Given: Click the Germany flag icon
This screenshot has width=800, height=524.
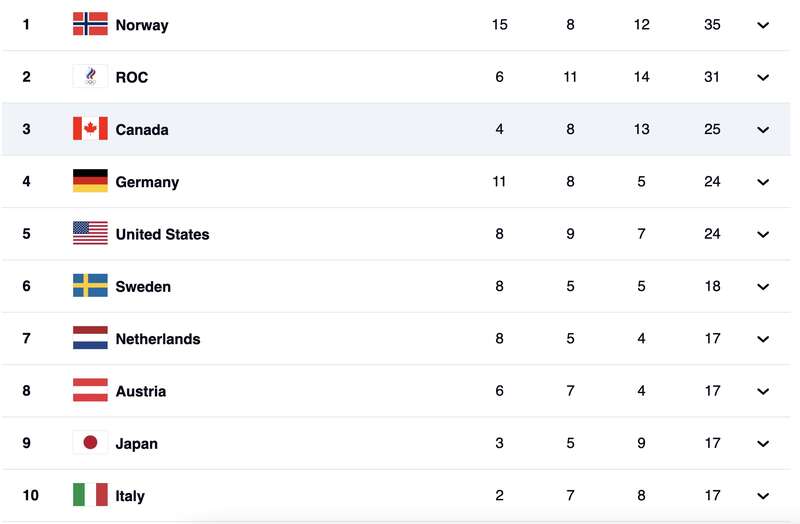Looking at the screenshot, I should [90, 181].
